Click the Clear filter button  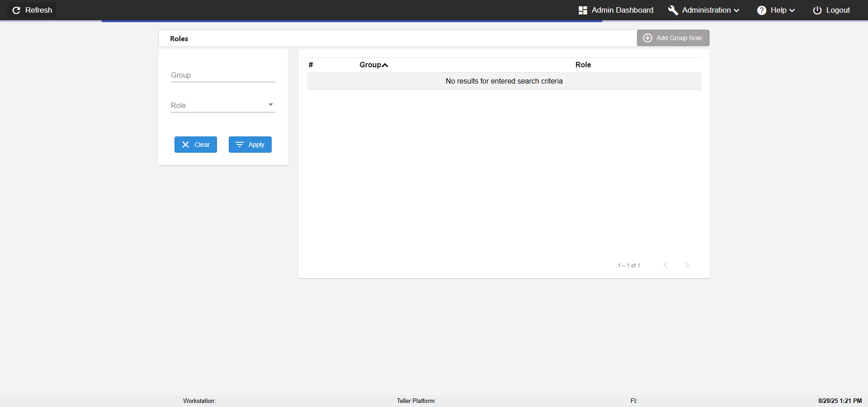point(196,145)
